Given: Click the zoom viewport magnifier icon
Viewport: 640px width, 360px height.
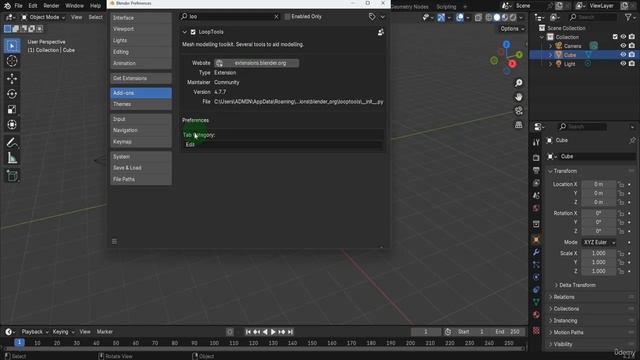Looking at the screenshot, I should (518, 83).
